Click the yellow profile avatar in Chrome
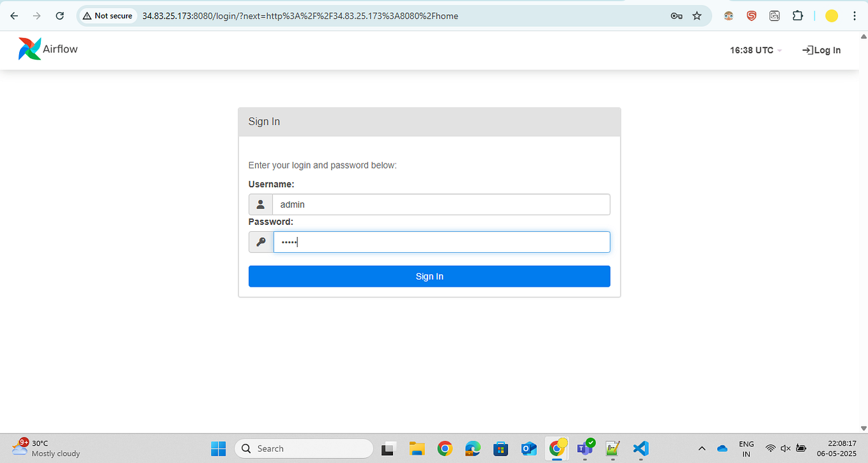Image resolution: width=868 pixels, height=463 pixels. tap(831, 15)
